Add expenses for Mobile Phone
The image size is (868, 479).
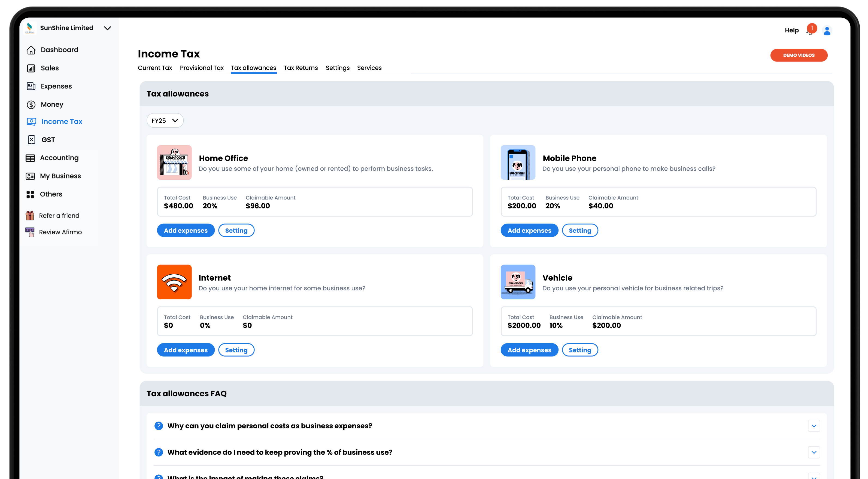pyautogui.click(x=529, y=230)
